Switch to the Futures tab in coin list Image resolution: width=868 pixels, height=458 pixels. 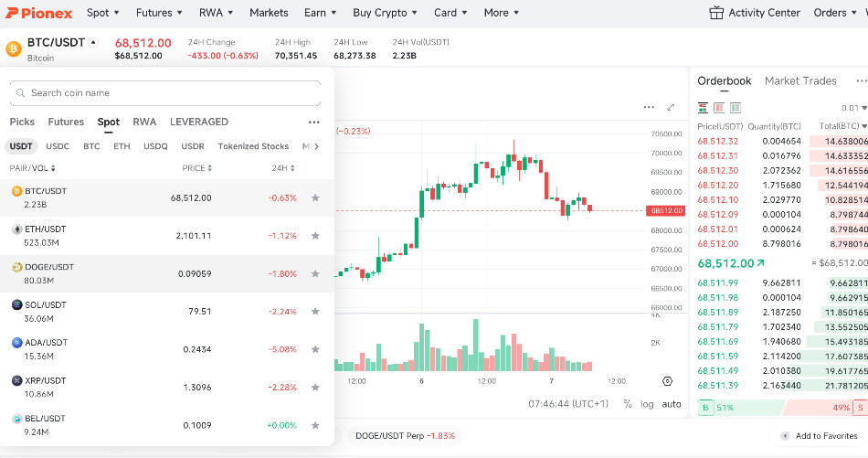pyautogui.click(x=66, y=122)
